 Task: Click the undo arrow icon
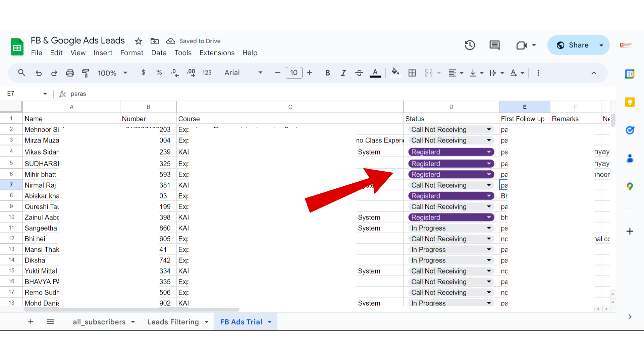pyautogui.click(x=39, y=73)
